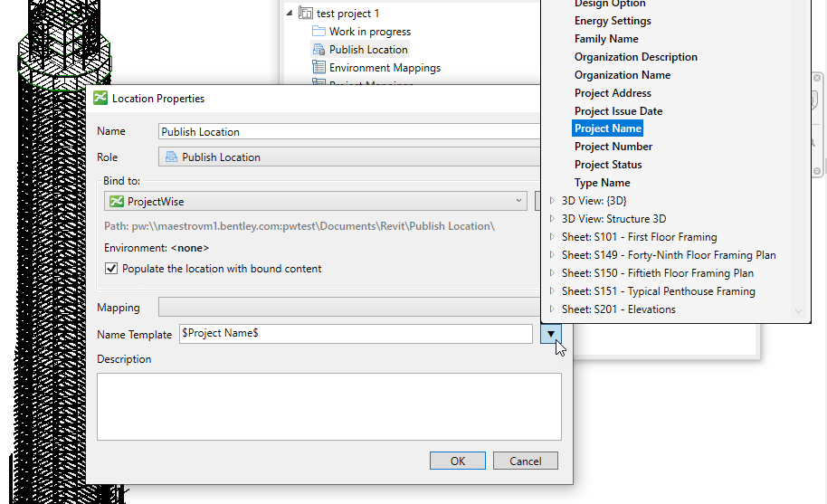Click the path text pw:\\maestrovm1.bentley.com
The width and height of the screenshot is (827, 504).
tap(299, 226)
